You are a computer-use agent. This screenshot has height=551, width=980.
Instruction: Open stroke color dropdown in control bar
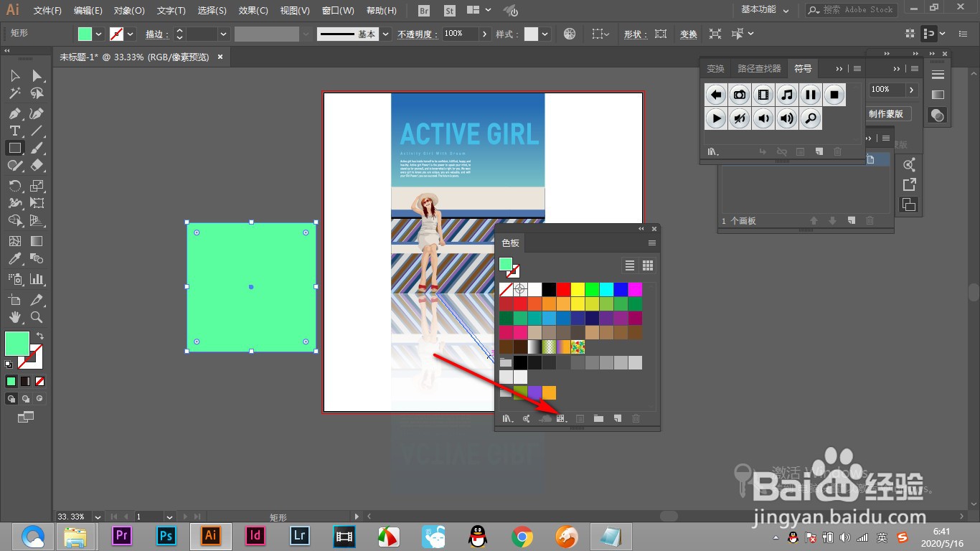(131, 34)
